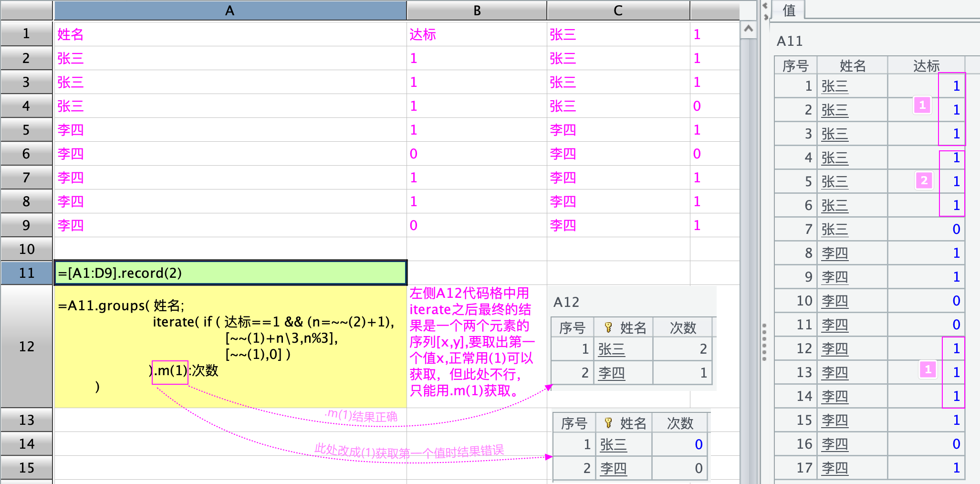Click the right-pointing splitter arrow
Screen dimensions: 980x484
click(x=766, y=17)
